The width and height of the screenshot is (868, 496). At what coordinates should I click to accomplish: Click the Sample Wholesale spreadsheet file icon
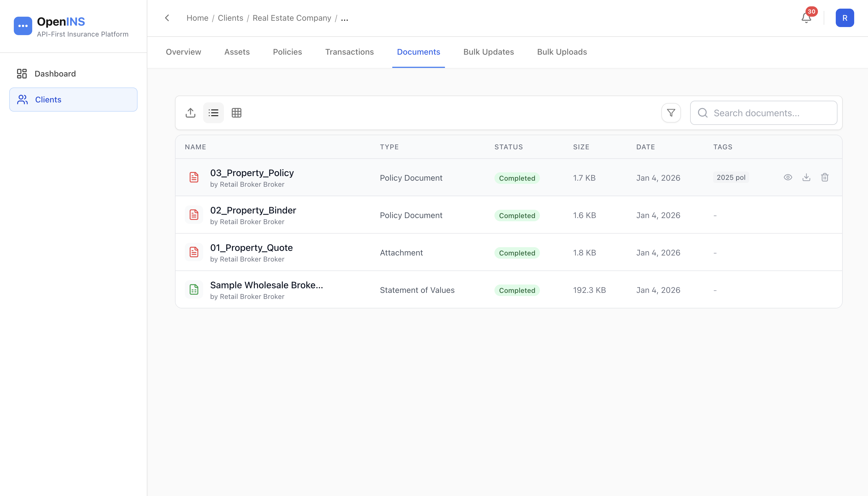point(194,289)
